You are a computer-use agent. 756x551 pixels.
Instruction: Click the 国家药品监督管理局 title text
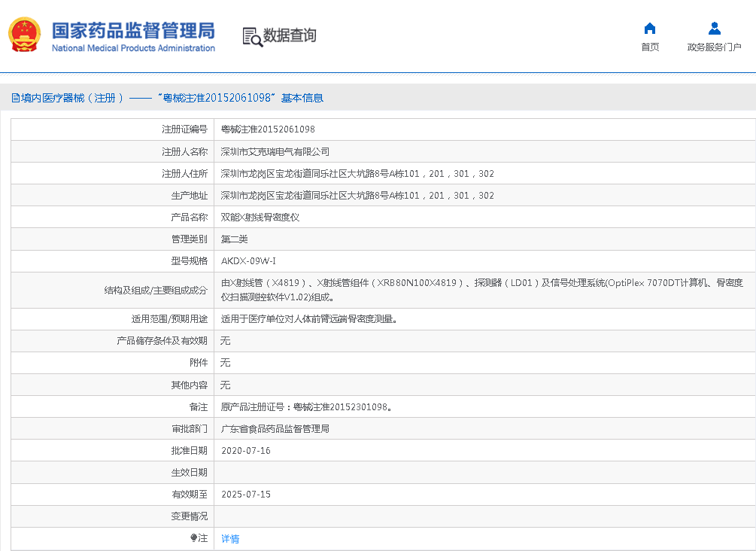tap(133, 30)
